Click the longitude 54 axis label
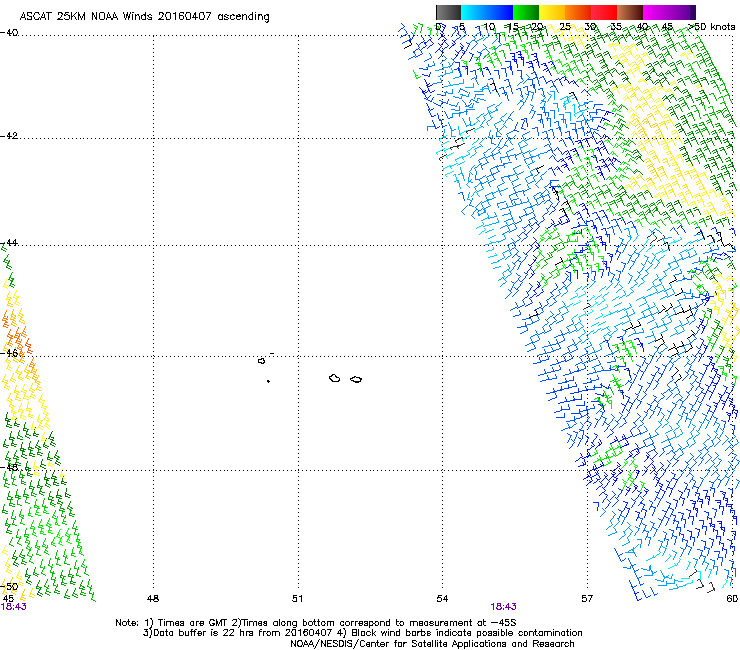 [x=442, y=599]
